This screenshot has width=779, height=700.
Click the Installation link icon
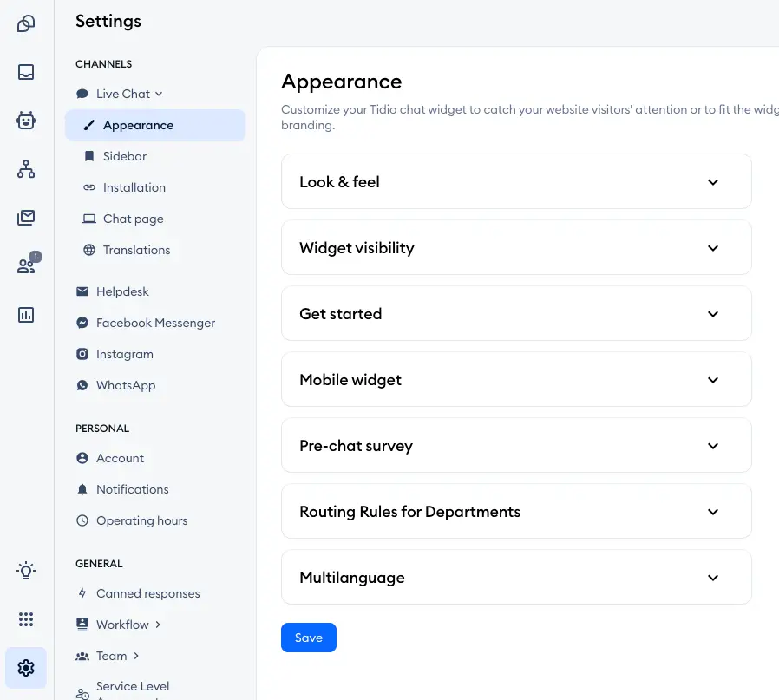(x=89, y=187)
